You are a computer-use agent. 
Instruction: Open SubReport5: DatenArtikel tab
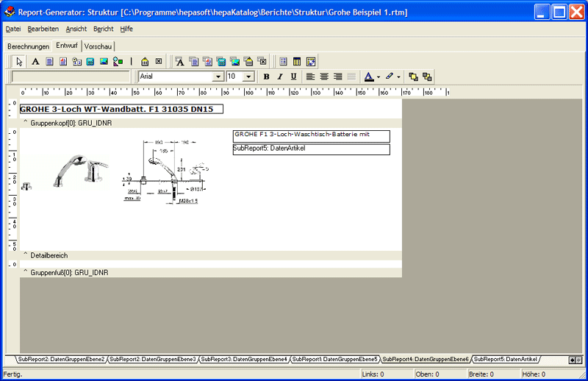[506, 359]
